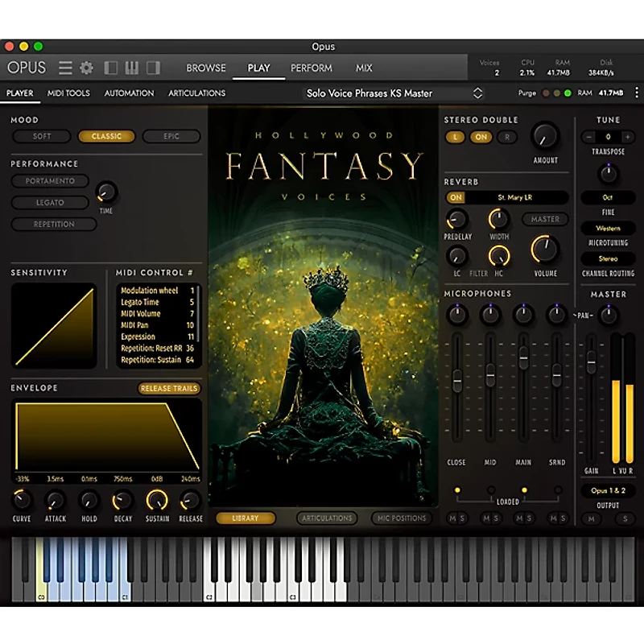Screen dimensions: 644x644
Task: Open the Western microtuning selector
Action: click(x=608, y=229)
